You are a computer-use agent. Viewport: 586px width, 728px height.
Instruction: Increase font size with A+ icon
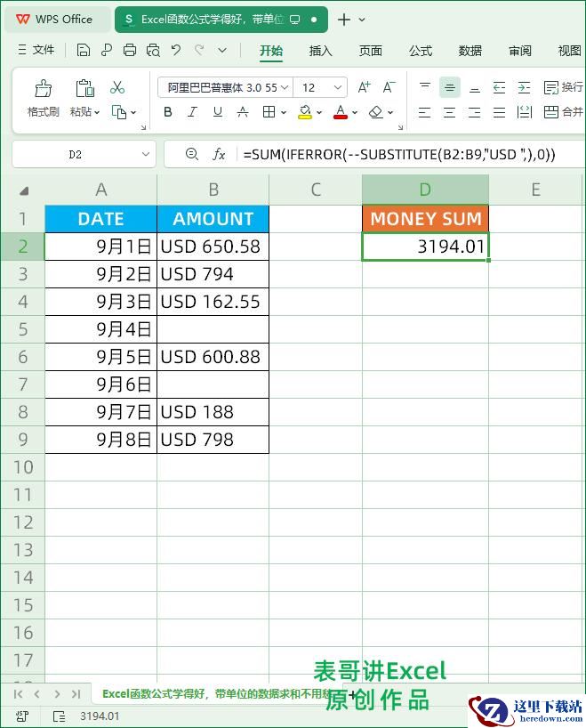(365, 87)
